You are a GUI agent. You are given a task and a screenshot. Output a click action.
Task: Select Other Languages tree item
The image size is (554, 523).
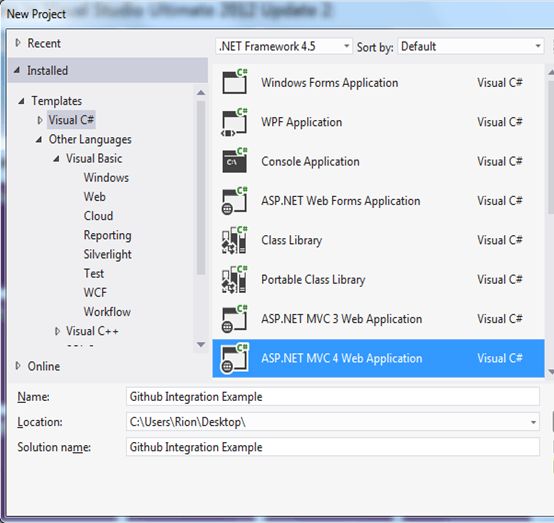90,140
